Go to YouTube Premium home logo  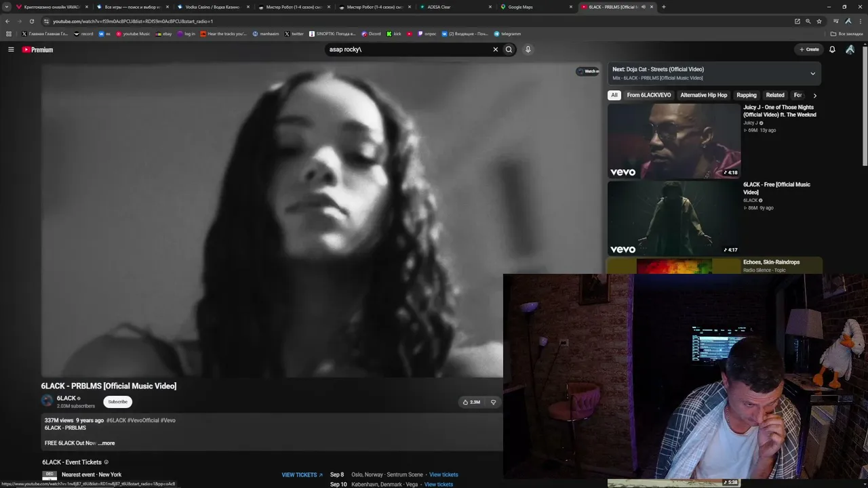[x=37, y=49]
